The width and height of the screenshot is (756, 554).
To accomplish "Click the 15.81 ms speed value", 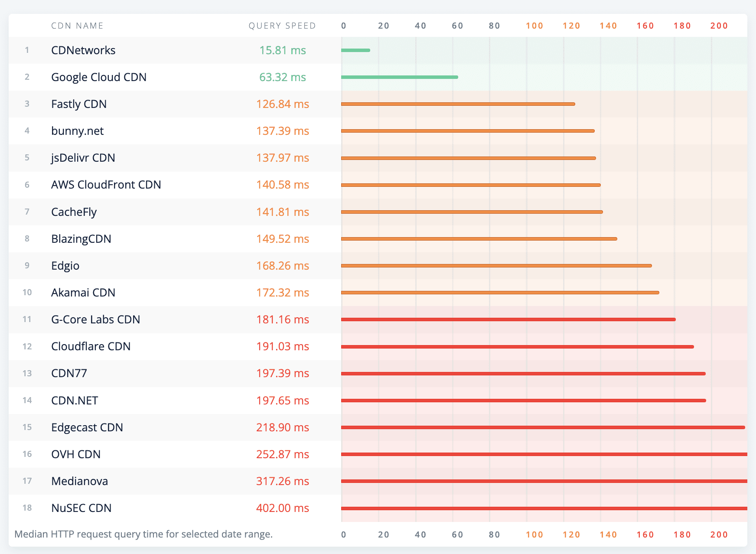I will [283, 50].
